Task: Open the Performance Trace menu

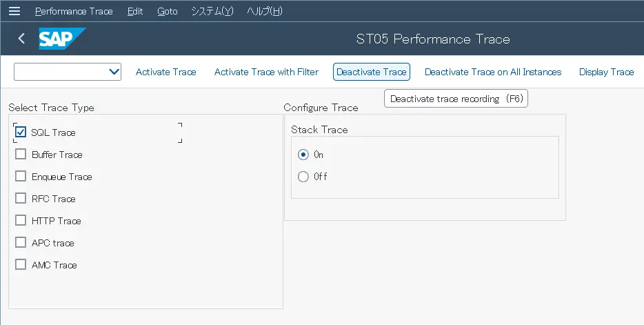Action: [x=73, y=11]
